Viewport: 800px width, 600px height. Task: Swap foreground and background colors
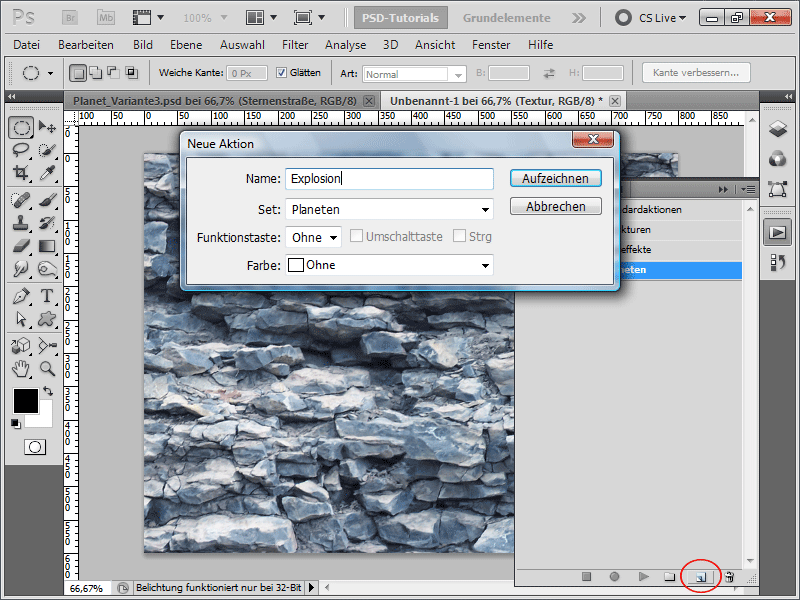click(48, 391)
